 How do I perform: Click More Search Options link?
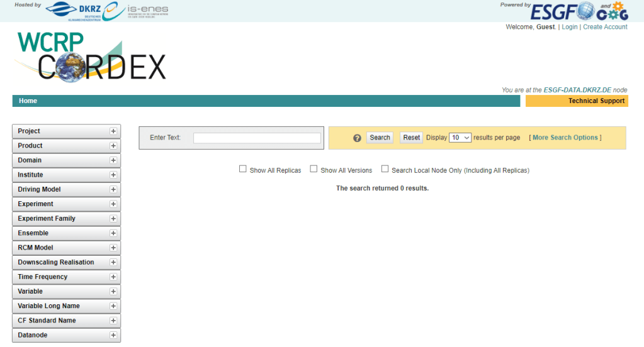click(x=565, y=138)
